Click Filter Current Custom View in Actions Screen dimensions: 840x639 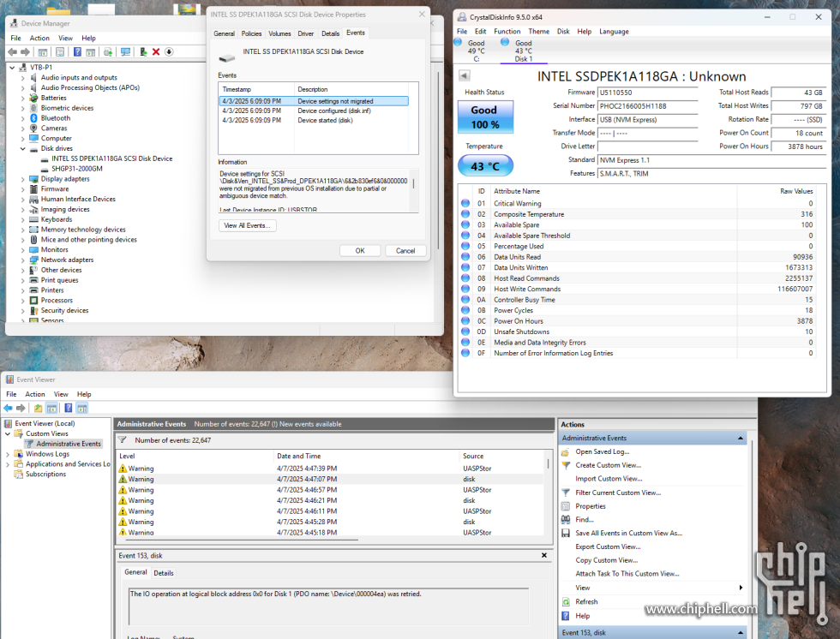click(618, 493)
